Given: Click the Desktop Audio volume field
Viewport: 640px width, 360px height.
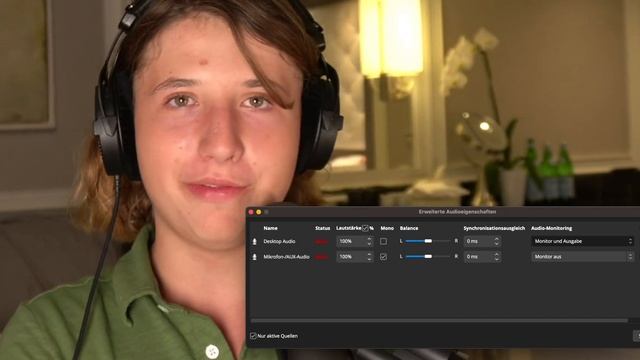Looking at the screenshot, I should (x=355, y=242).
